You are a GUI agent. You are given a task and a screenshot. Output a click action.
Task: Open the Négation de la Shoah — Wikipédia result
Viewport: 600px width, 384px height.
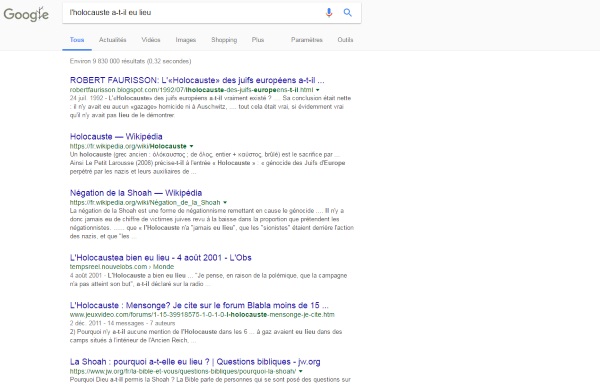click(136, 193)
